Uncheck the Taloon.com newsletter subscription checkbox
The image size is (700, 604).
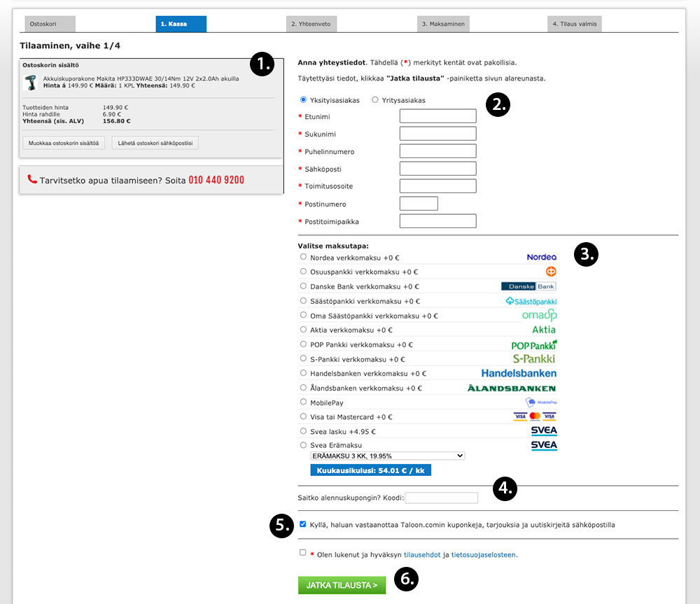pos(302,524)
